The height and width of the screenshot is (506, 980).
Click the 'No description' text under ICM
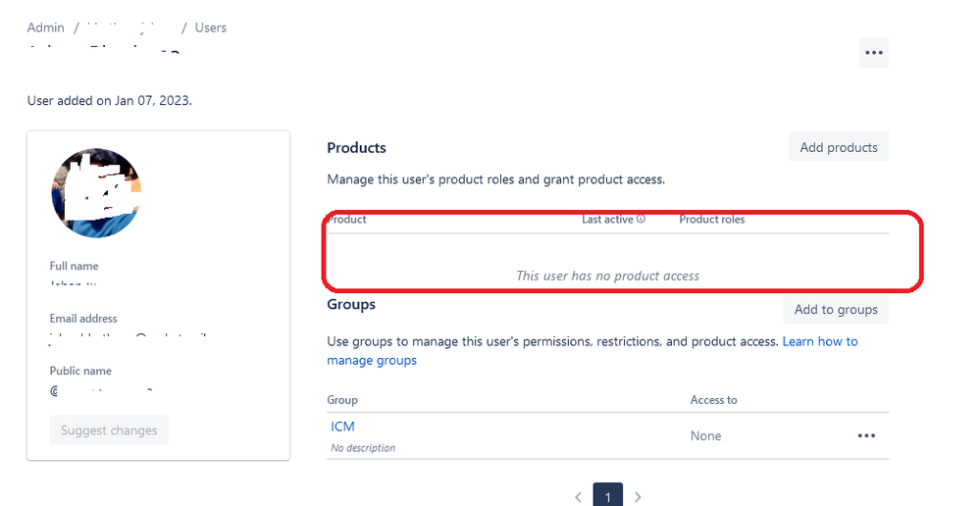click(x=363, y=448)
